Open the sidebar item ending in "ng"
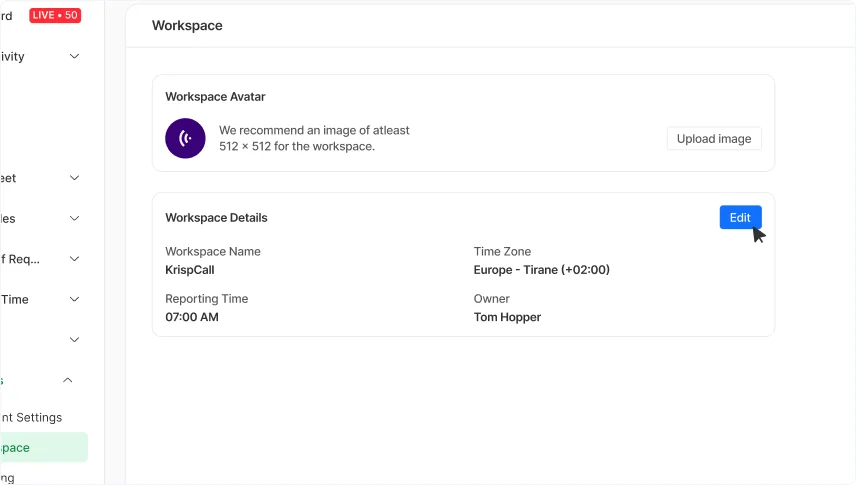The width and height of the screenshot is (856, 485). click(10, 478)
